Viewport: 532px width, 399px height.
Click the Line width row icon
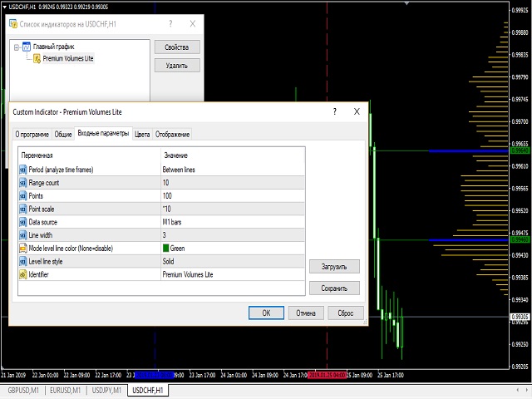(x=22, y=235)
